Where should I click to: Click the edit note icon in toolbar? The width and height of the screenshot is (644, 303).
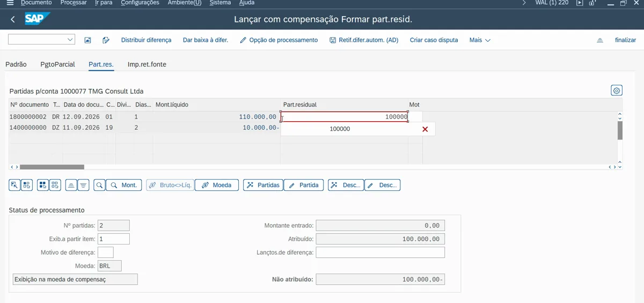(x=106, y=40)
